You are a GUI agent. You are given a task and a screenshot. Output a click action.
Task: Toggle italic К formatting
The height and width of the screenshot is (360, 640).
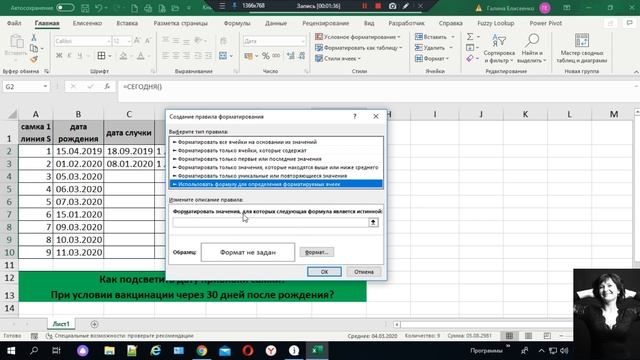point(69,56)
